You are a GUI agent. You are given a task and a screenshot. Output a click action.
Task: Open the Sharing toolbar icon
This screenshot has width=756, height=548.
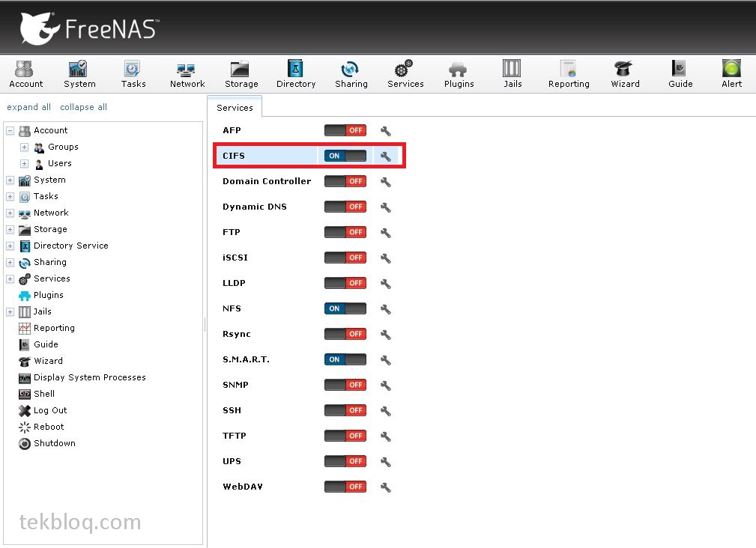pyautogui.click(x=351, y=73)
